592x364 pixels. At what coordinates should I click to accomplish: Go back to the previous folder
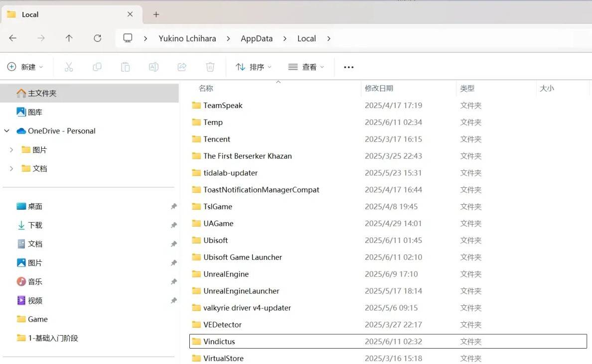tap(13, 38)
